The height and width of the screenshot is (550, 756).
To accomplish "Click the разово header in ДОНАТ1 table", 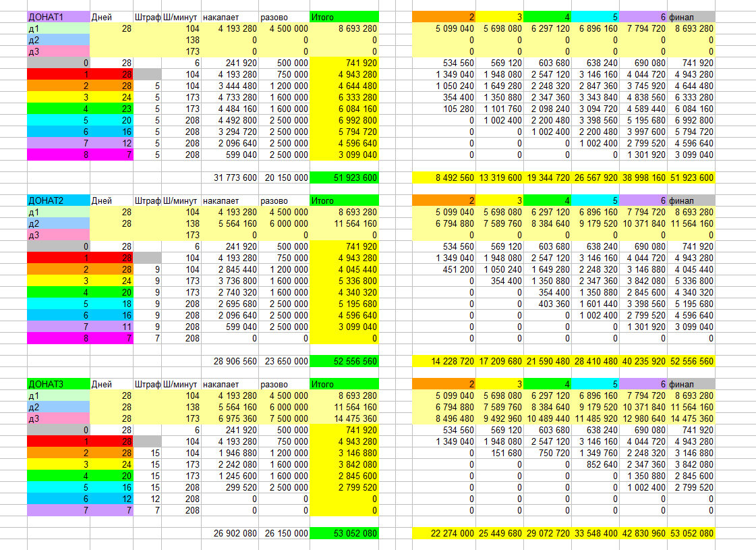I will (x=284, y=17).
